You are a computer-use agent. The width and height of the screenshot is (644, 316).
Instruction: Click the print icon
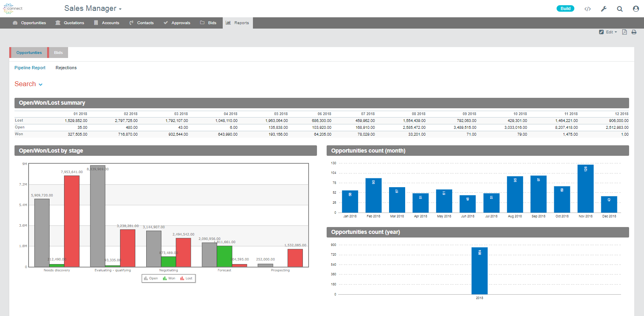(x=634, y=32)
